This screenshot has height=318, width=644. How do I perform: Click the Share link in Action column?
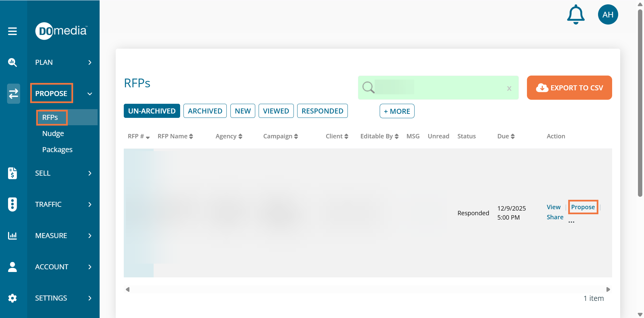click(555, 217)
